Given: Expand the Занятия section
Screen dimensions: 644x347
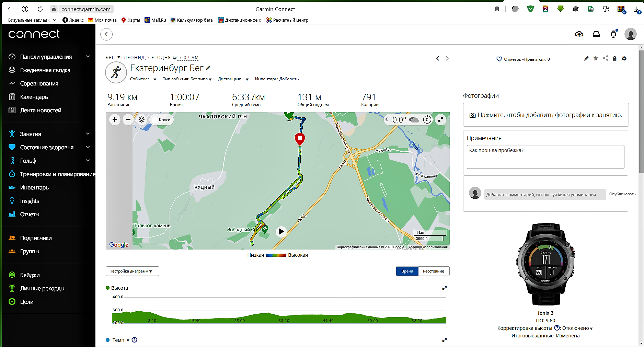Looking at the screenshot, I should 88,134.
